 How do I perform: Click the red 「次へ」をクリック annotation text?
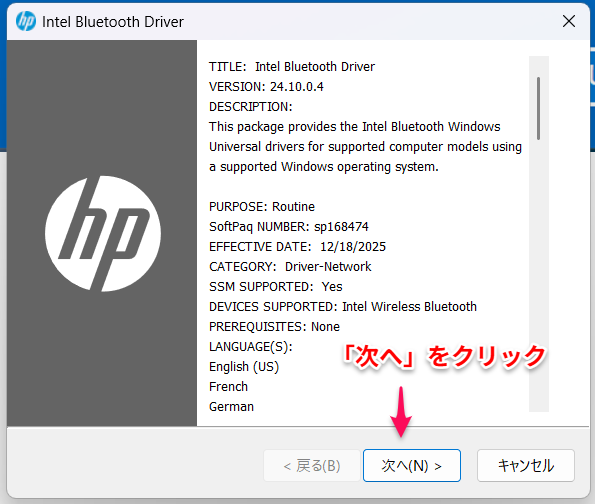click(444, 357)
